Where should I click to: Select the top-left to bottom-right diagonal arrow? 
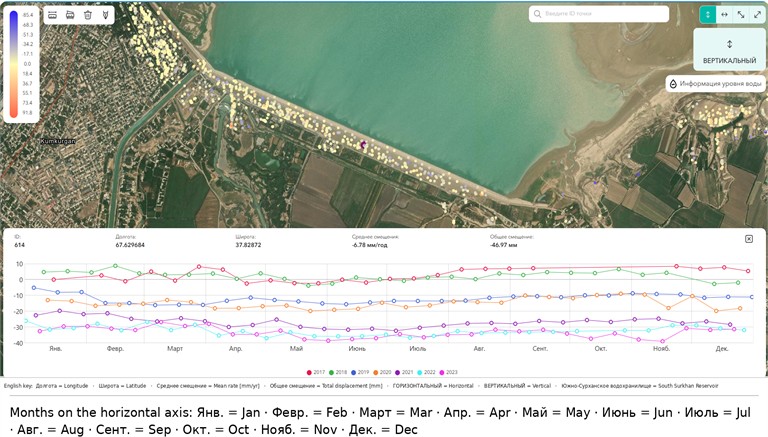741,15
